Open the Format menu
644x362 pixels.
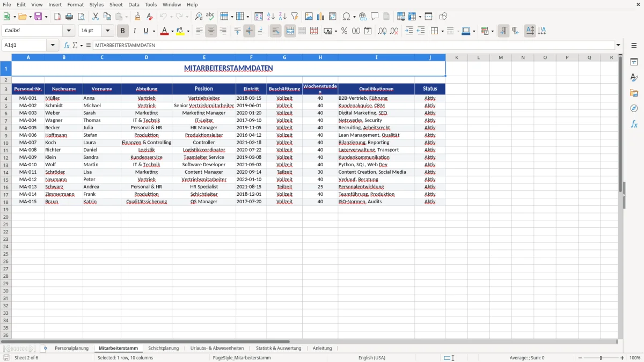point(75,4)
